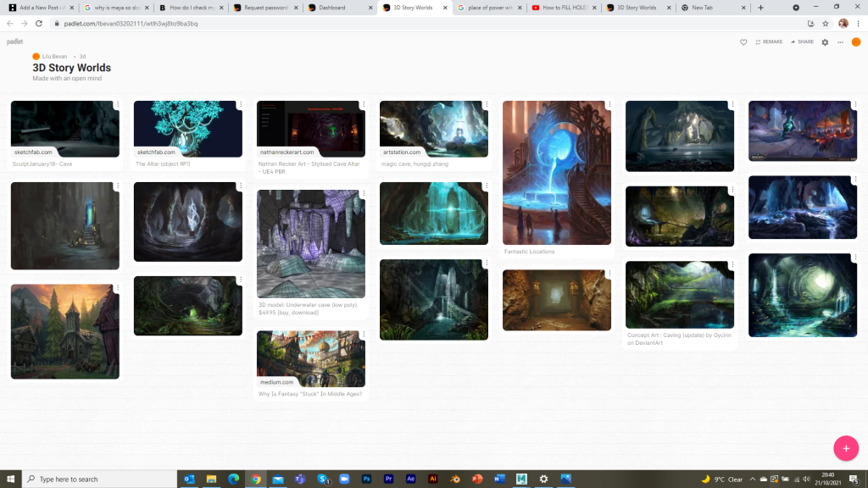Open a new browser tab with the plus

[760, 8]
